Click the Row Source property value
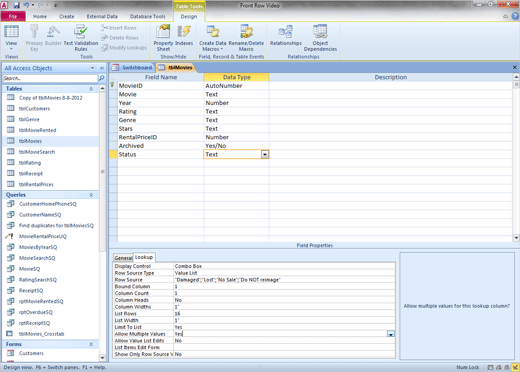 [284, 280]
